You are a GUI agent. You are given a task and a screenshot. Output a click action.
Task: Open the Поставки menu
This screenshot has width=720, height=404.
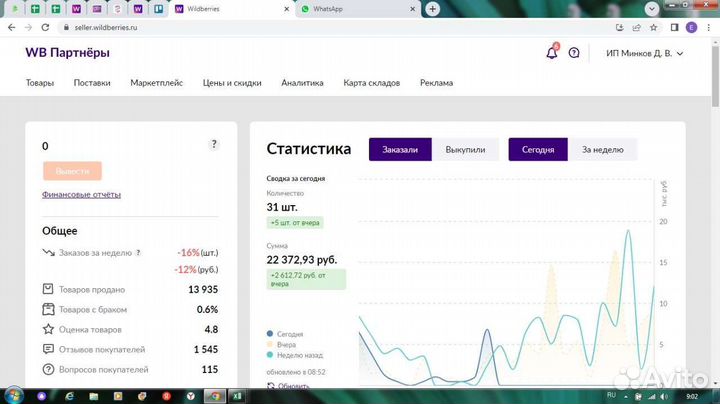(x=92, y=83)
